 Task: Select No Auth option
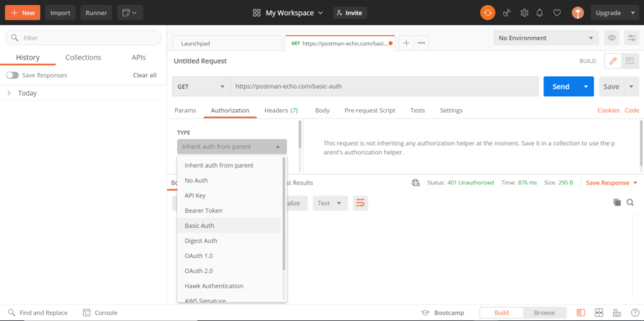coord(229,180)
